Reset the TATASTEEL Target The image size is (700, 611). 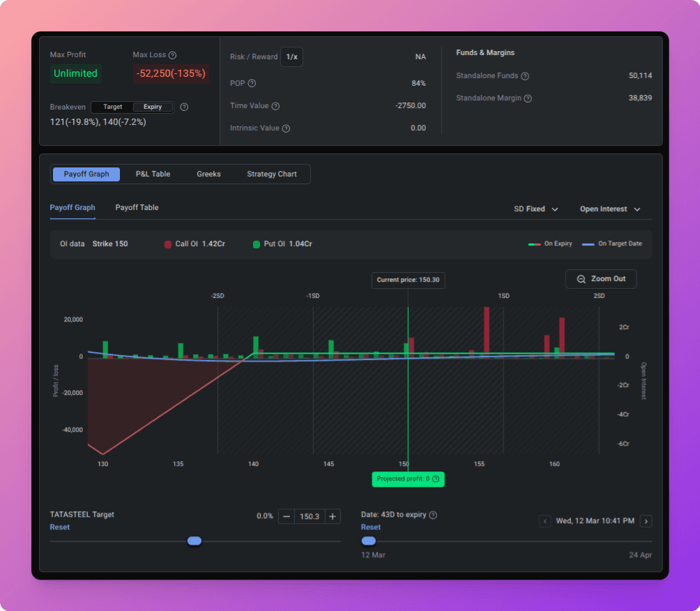click(60, 527)
